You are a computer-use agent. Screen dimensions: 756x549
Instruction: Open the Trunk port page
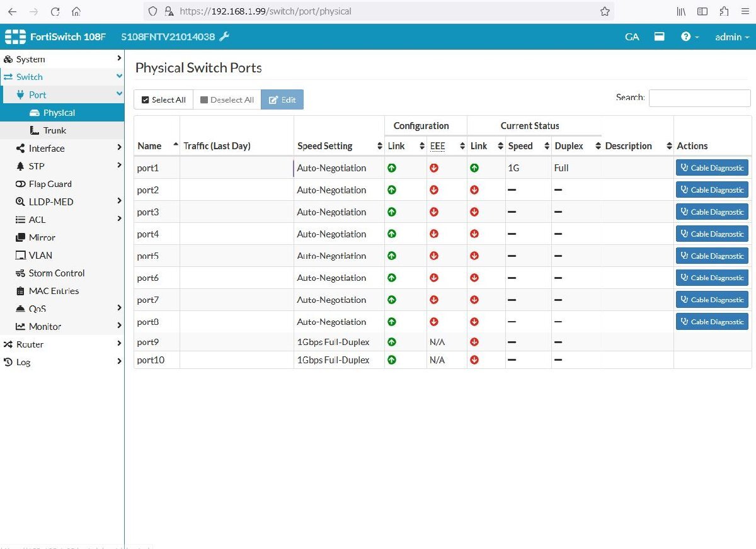click(x=54, y=130)
